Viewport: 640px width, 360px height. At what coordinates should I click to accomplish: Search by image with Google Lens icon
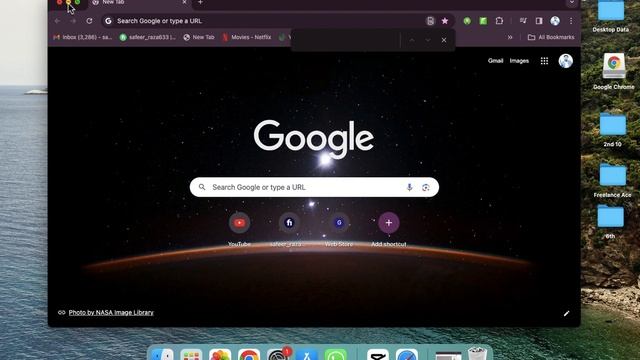[426, 187]
